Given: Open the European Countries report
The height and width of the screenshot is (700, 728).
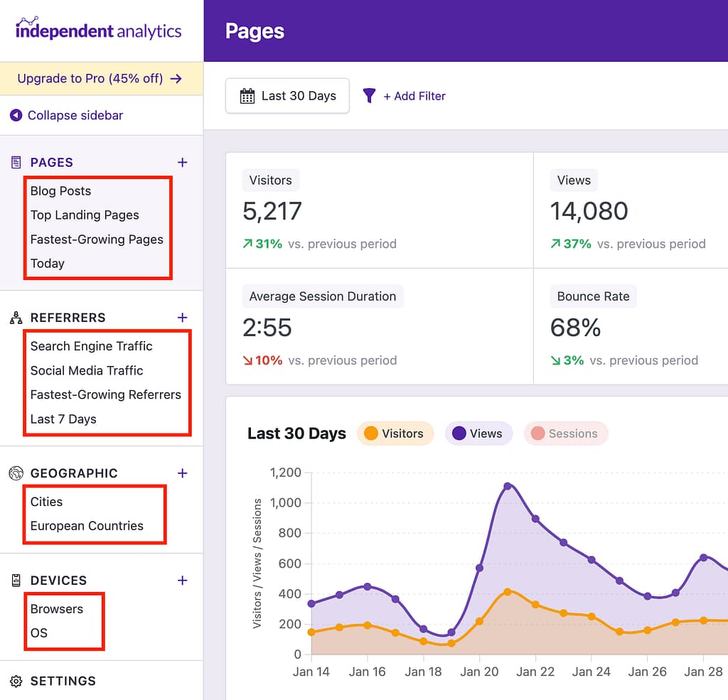Looking at the screenshot, I should [87, 526].
